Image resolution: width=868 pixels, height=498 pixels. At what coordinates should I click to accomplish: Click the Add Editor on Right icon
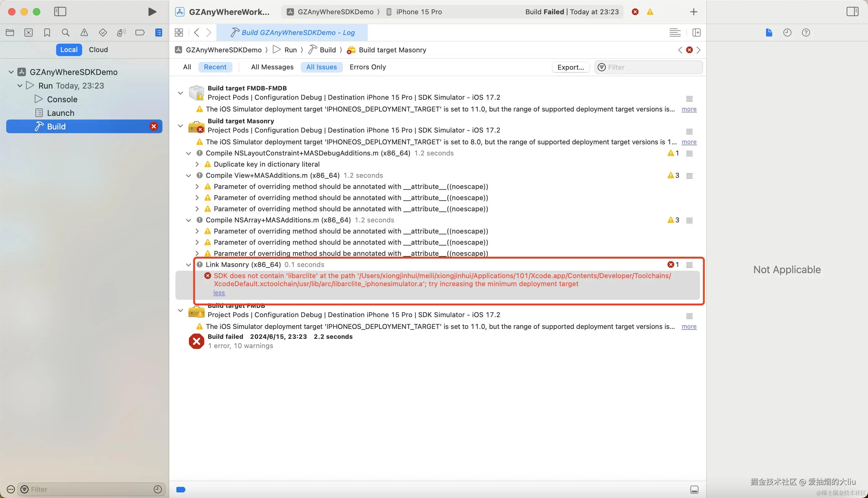[696, 33]
